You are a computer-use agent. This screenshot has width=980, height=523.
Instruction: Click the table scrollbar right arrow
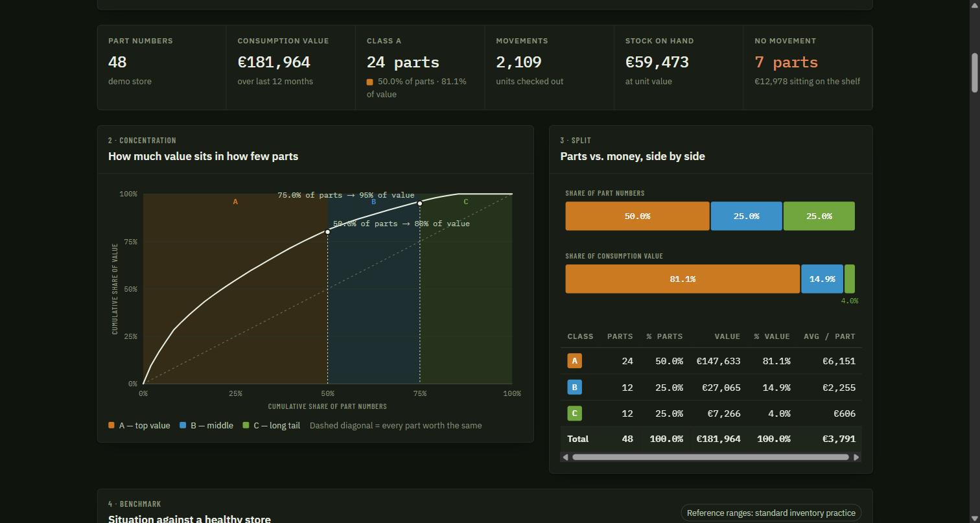(856, 457)
